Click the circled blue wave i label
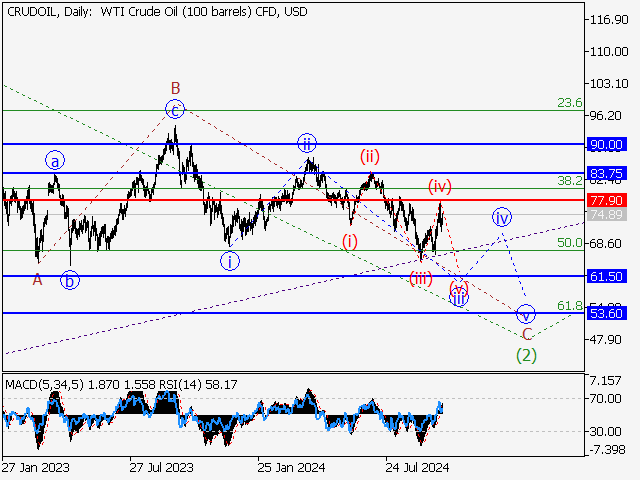Image resolution: width=640 pixels, height=480 pixels. click(x=230, y=261)
